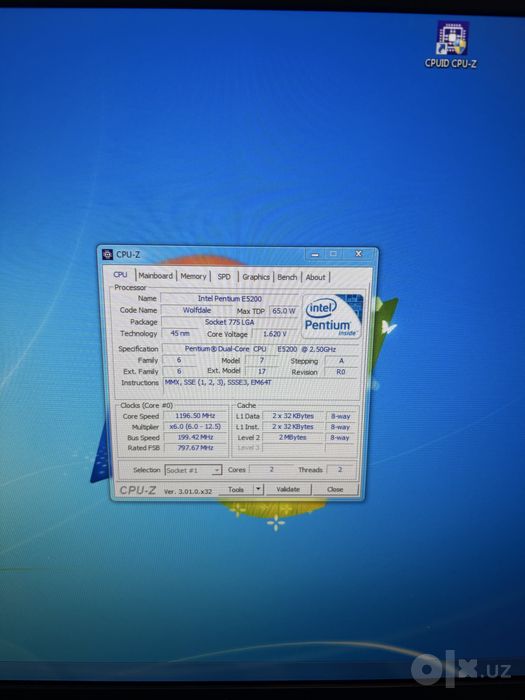Click the Tools button

click(x=236, y=489)
